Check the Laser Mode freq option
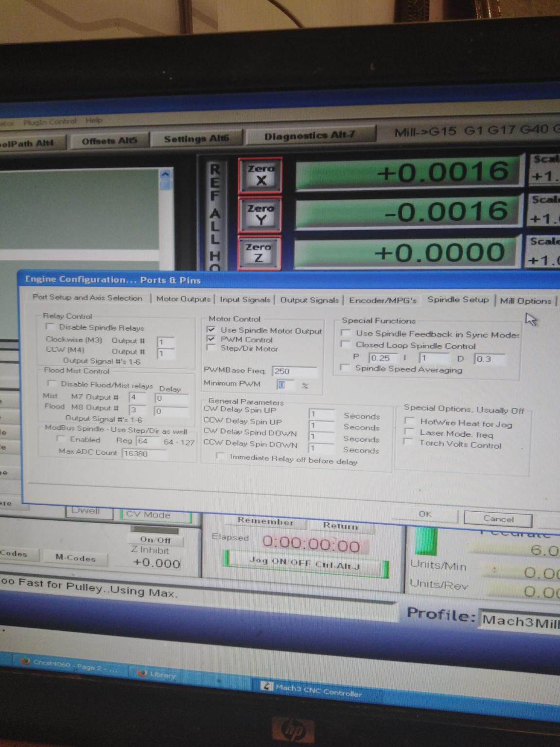Viewport: 560px width, 747px height. click(409, 432)
